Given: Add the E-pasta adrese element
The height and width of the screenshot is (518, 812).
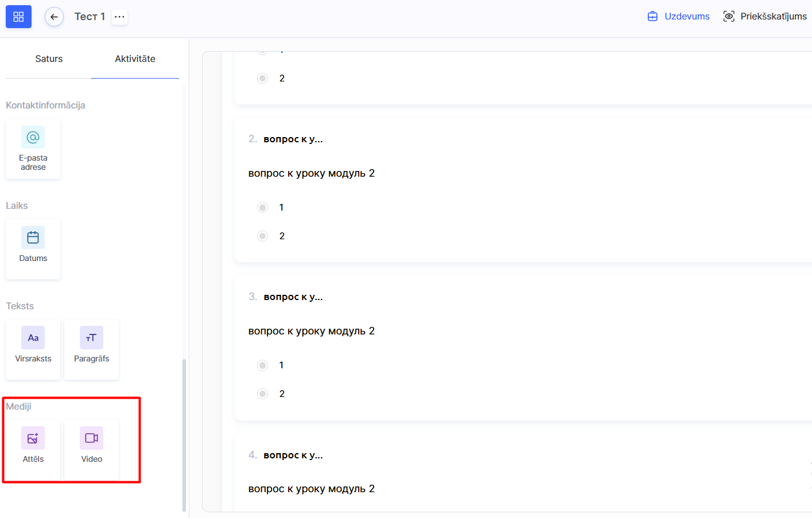Looking at the screenshot, I should point(33,149).
